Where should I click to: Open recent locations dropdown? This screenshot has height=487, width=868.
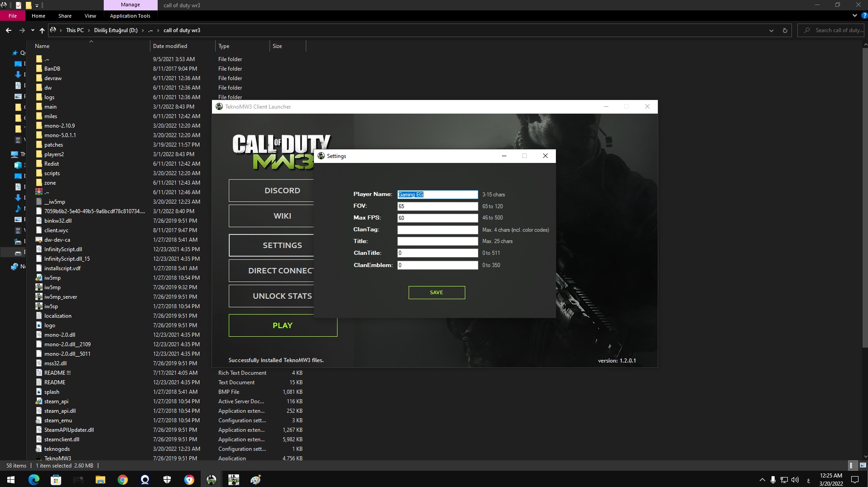point(33,30)
